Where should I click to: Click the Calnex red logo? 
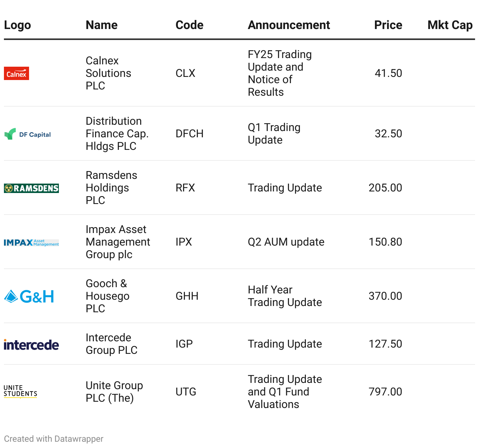[x=16, y=73]
